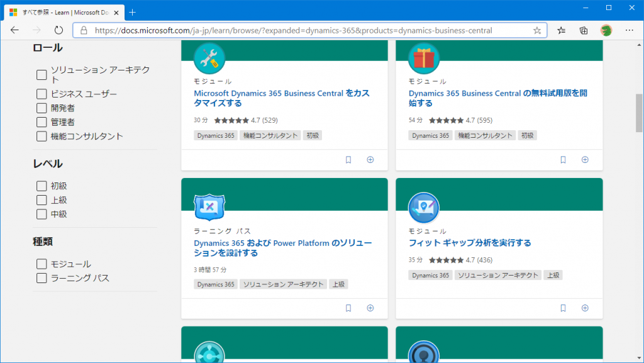Screen dimensions: 644x363
Task: Check the 初級 level checkbox
Action: [x=42, y=186]
